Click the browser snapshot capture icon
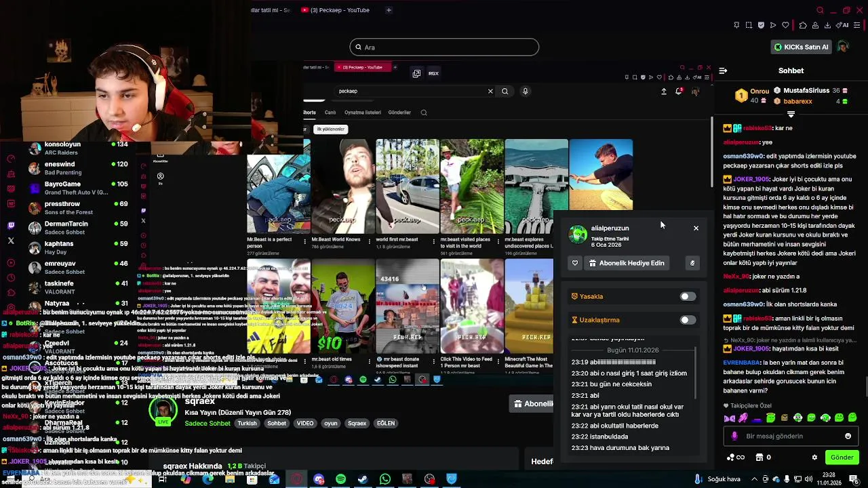This screenshot has width=868, height=488. 749,25
